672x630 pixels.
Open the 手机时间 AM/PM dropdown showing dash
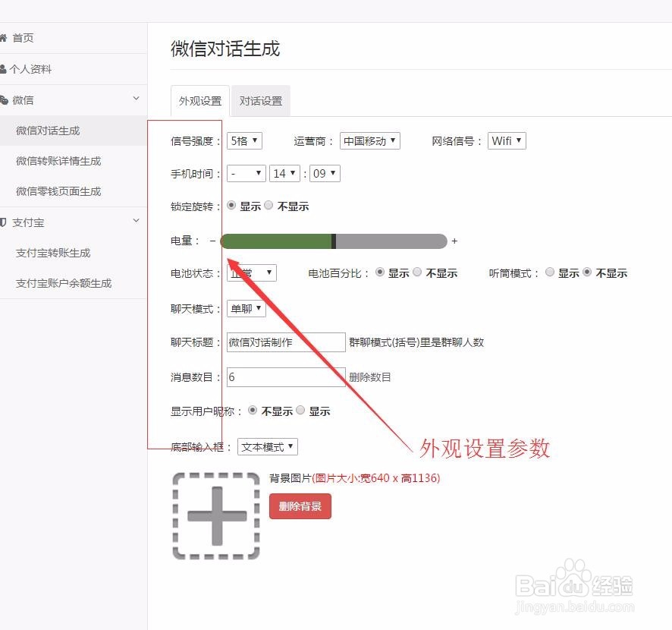(247, 173)
